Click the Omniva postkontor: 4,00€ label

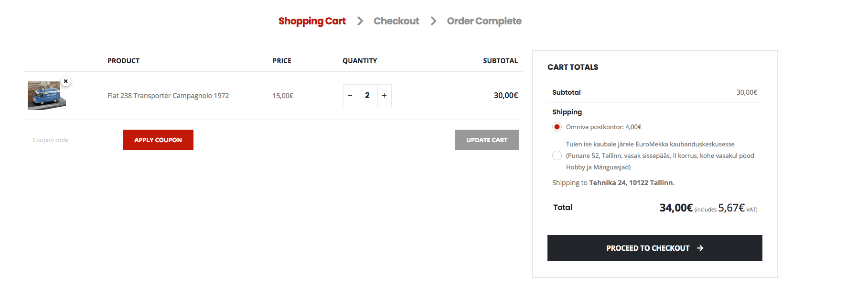[604, 127]
